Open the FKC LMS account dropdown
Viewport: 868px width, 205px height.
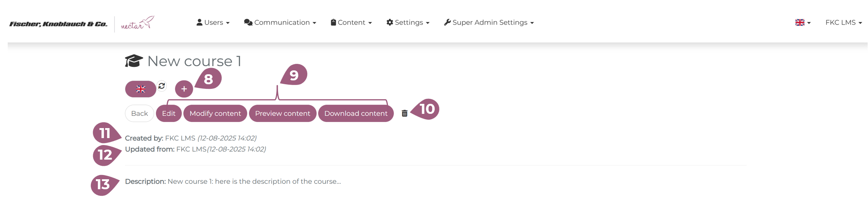[x=843, y=23]
